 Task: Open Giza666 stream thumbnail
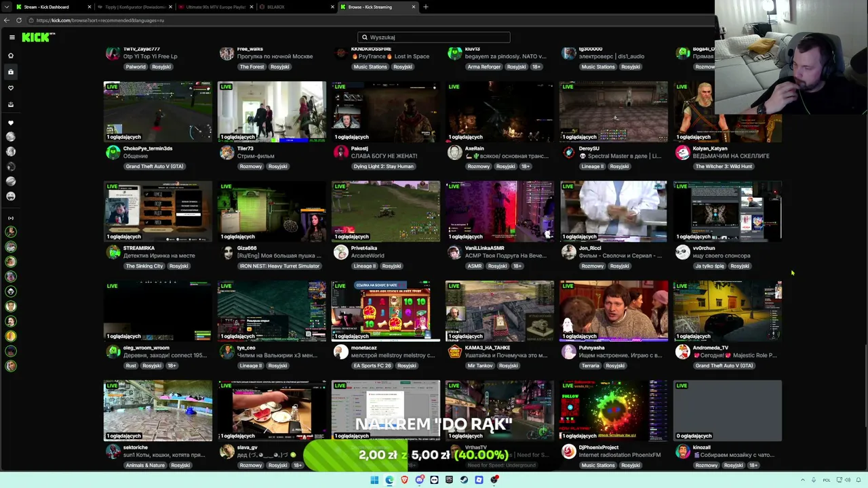point(272,211)
